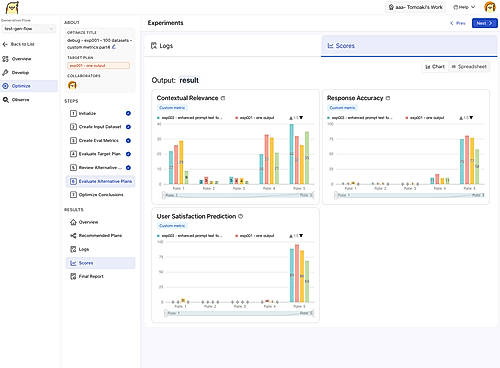Open the Generation Flow dropdown

[29, 29]
